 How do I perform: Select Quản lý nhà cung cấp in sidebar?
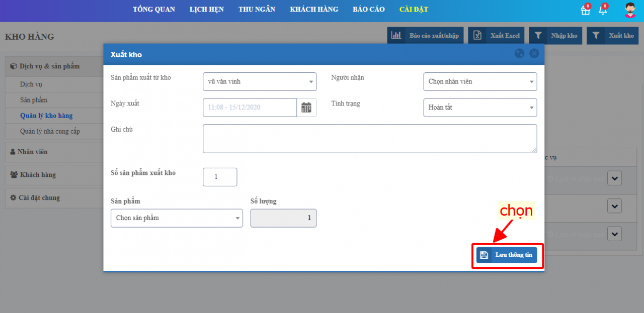tap(50, 132)
